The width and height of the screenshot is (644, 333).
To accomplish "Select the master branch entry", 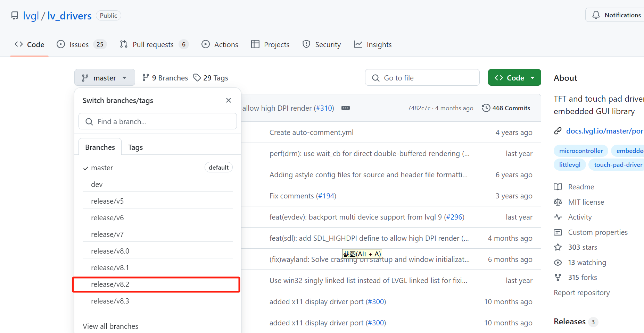I will point(157,168).
